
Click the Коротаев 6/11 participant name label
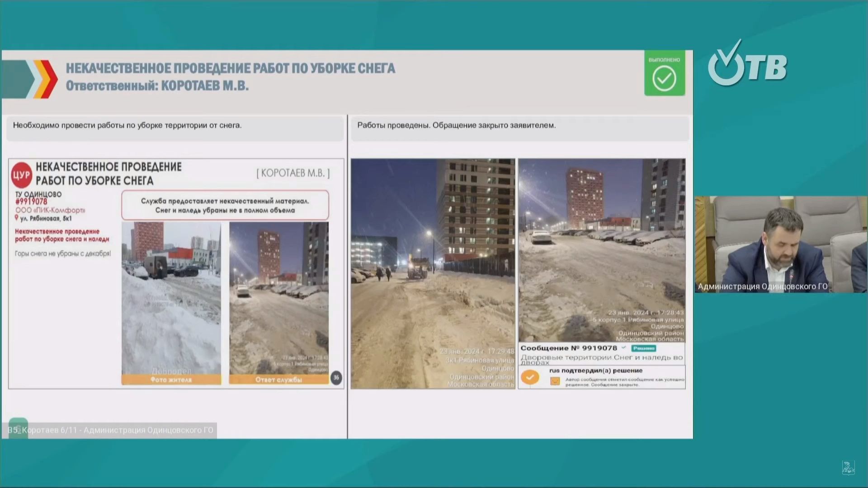(x=111, y=430)
